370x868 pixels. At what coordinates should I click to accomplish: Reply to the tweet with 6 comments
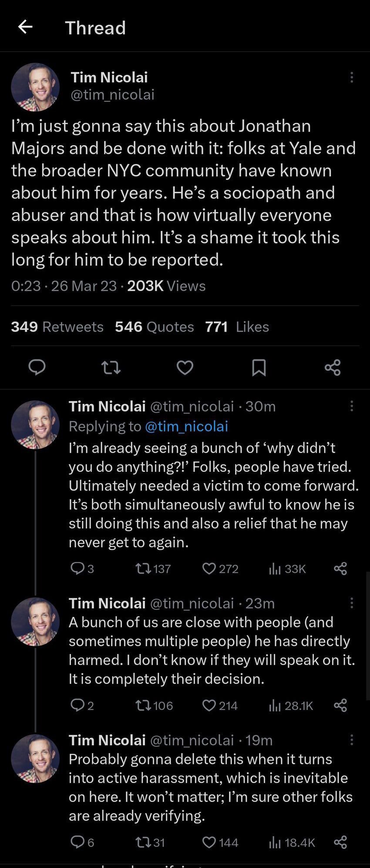click(77, 842)
